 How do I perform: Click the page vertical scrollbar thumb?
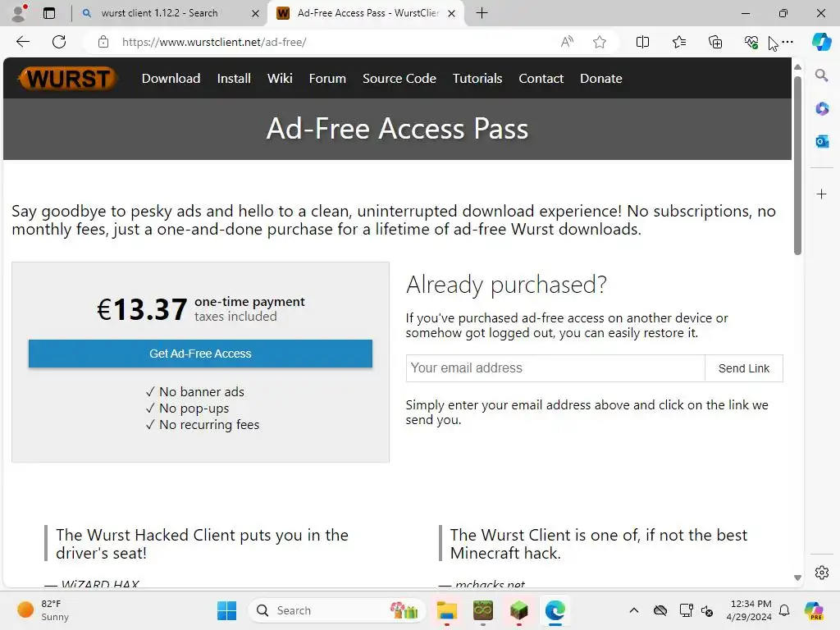tap(797, 166)
